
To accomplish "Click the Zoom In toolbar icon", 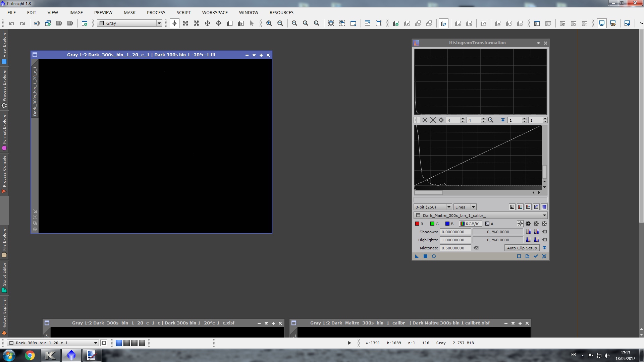I will point(269,23).
